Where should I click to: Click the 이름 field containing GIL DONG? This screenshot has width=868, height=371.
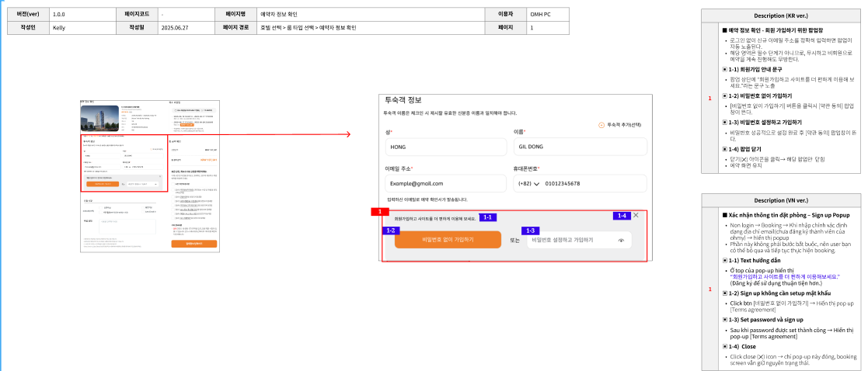[580, 147]
